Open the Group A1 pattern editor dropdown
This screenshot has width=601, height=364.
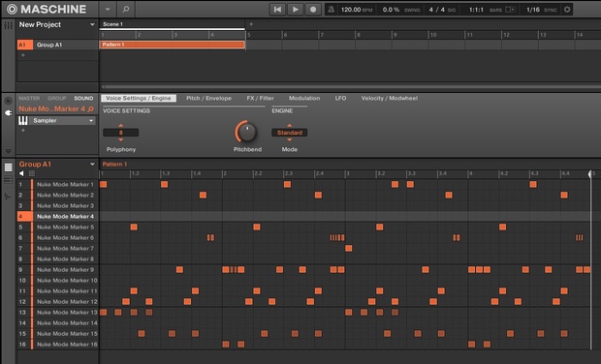[92, 165]
